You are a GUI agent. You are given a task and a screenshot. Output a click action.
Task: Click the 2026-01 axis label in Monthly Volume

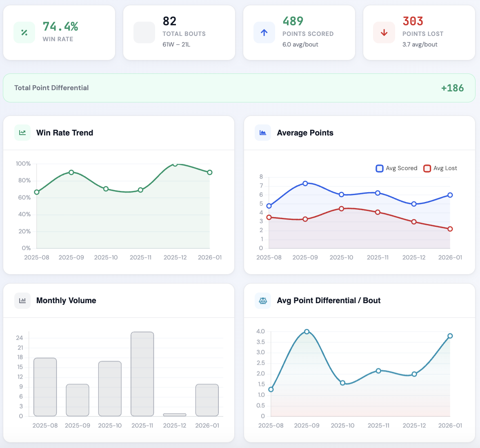[207, 425]
